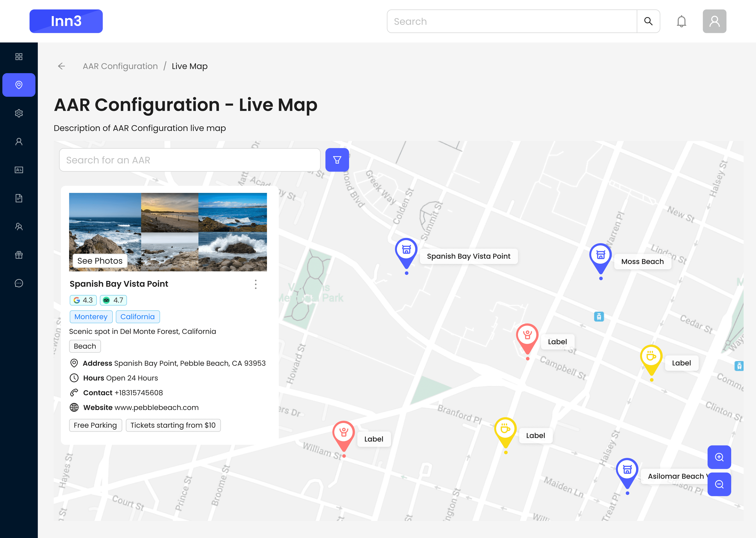Click the See Photos button
756x538 pixels.
tap(100, 261)
